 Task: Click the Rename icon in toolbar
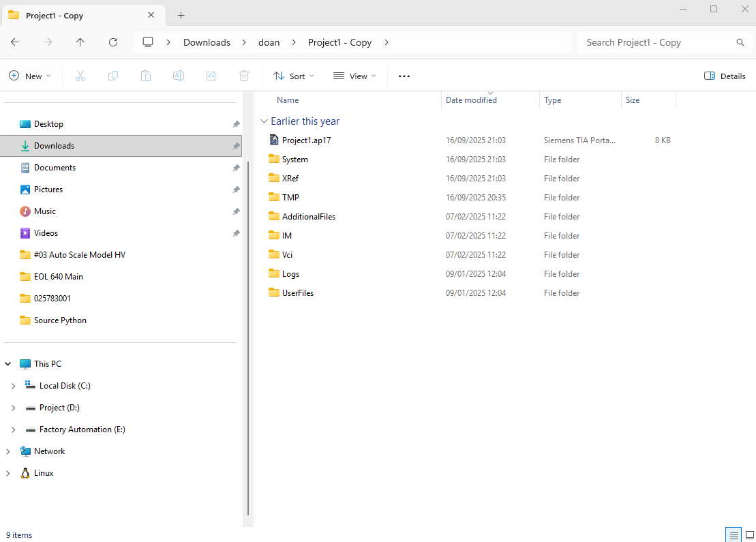coord(179,76)
